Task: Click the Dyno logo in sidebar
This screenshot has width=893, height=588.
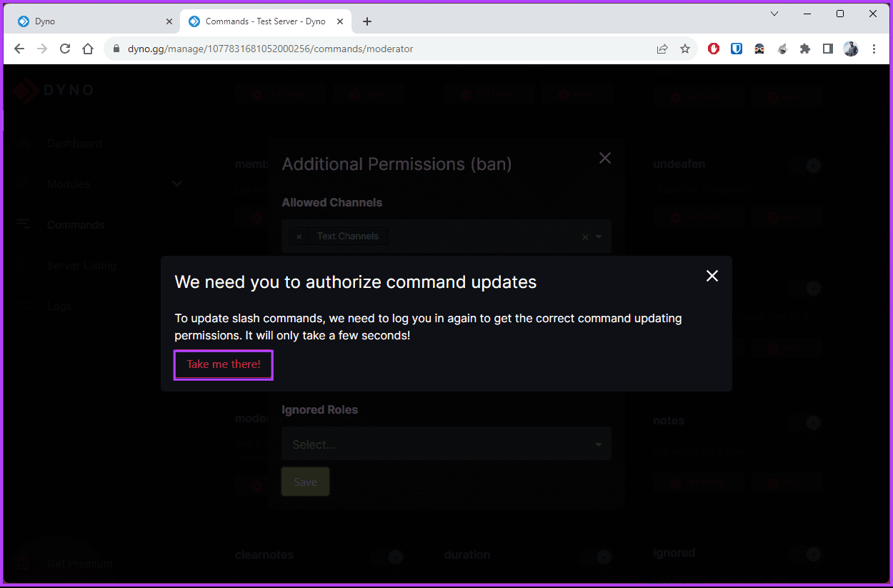Action: (53, 91)
